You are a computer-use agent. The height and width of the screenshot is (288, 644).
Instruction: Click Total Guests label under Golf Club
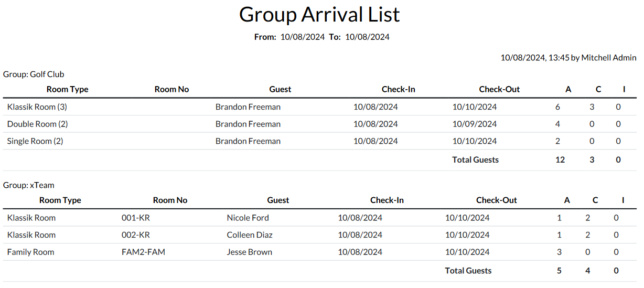pos(475,159)
